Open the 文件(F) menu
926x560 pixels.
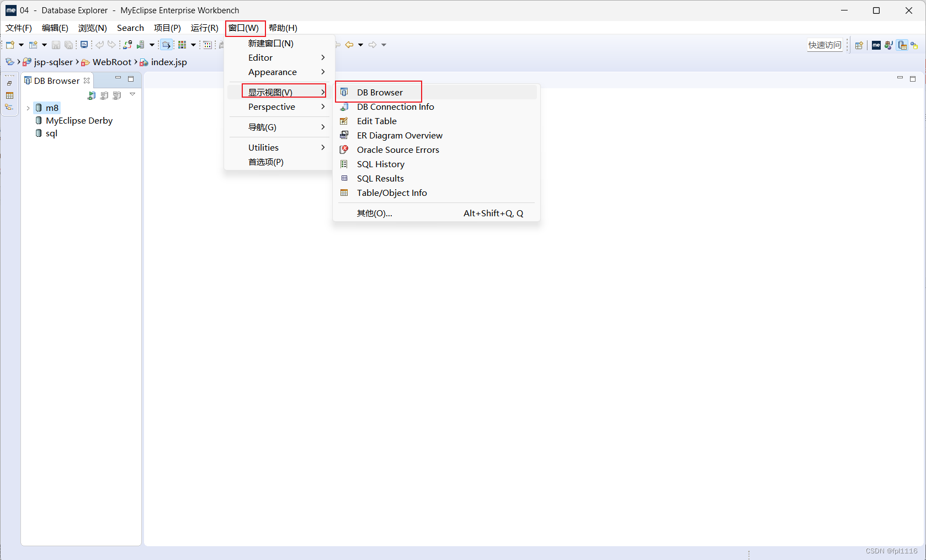[x=19, y=28]
